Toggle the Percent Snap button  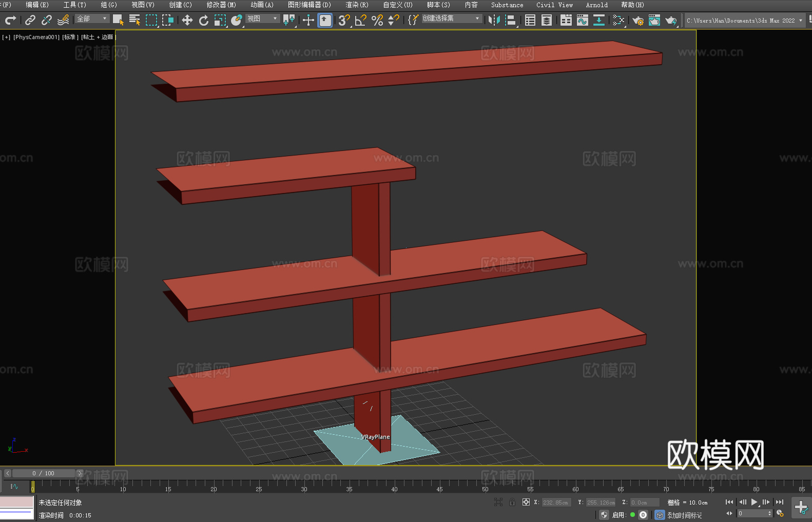[x=377, y=20]
